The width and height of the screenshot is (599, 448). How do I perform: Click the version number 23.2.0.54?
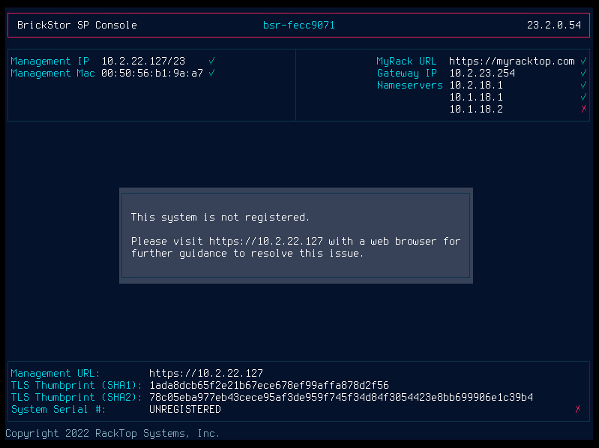[x=554, y=25]
